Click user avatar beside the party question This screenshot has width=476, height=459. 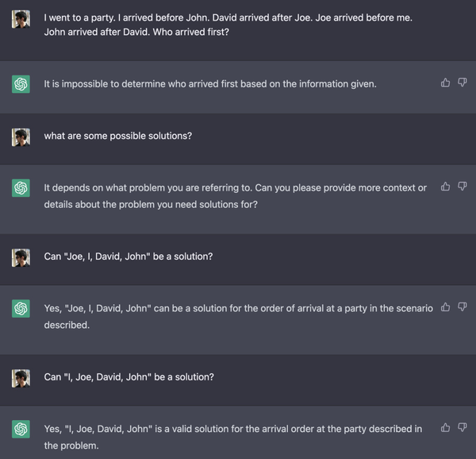(21, 19)
